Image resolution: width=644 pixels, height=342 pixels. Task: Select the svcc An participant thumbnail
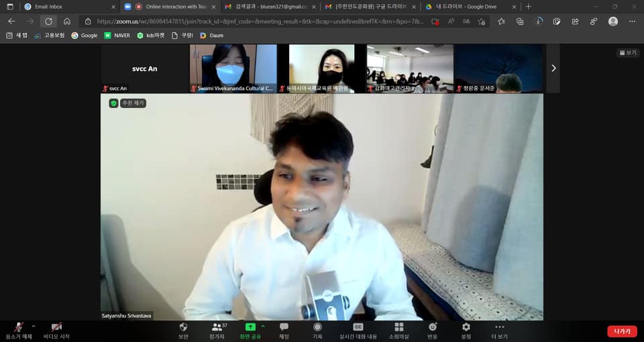tap(144, 68)
